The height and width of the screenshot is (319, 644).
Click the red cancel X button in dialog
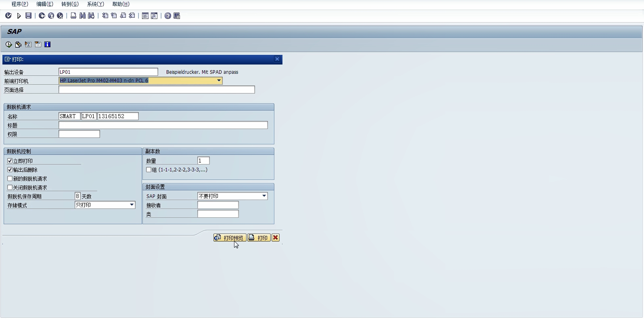click(x=276, y=238)
